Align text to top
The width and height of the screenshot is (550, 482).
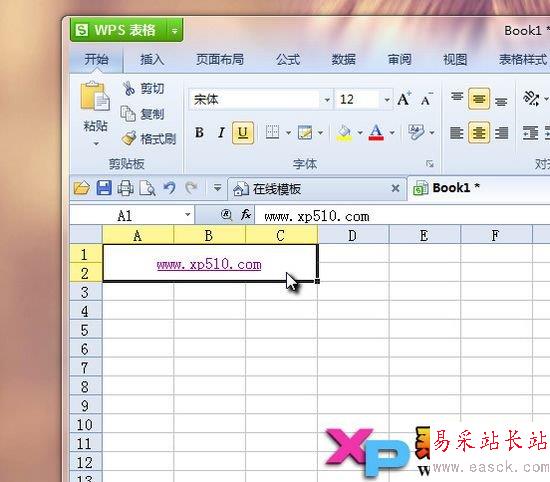coord(457,98)
